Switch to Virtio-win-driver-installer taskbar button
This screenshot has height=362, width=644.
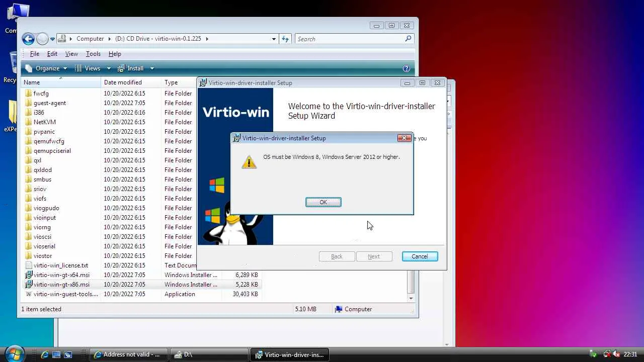(290, 354)
